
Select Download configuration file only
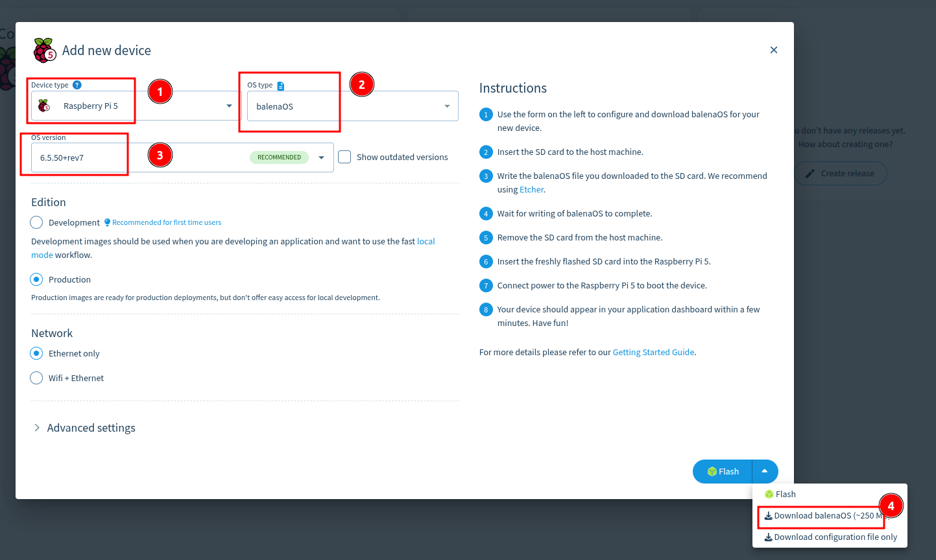(830, 537)
